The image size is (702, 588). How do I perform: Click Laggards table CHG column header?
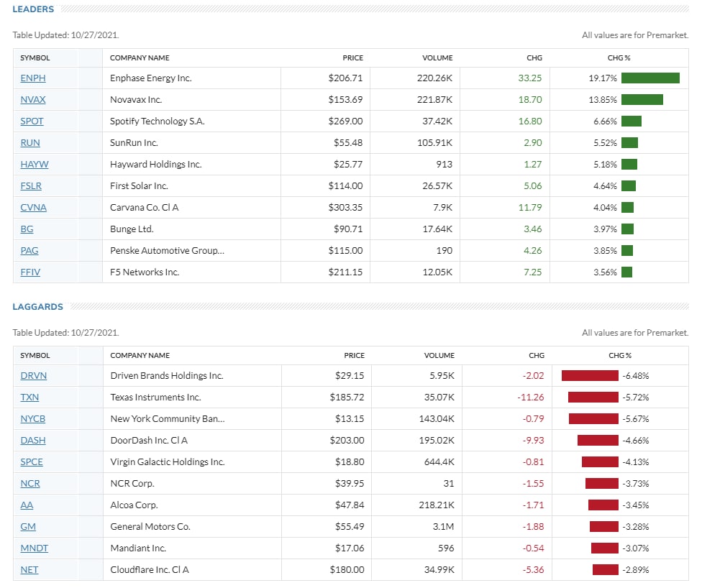click(537, 355)
